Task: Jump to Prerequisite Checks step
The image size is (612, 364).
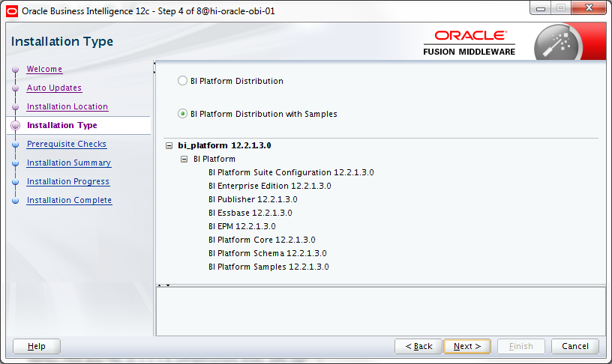Action: point(67,144)
